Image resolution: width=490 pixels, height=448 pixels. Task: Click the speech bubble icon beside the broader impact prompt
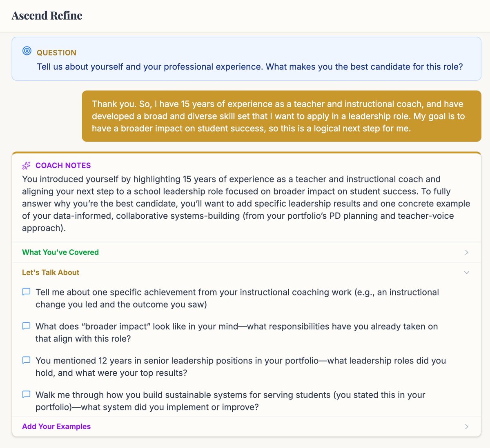pos(26,326)
